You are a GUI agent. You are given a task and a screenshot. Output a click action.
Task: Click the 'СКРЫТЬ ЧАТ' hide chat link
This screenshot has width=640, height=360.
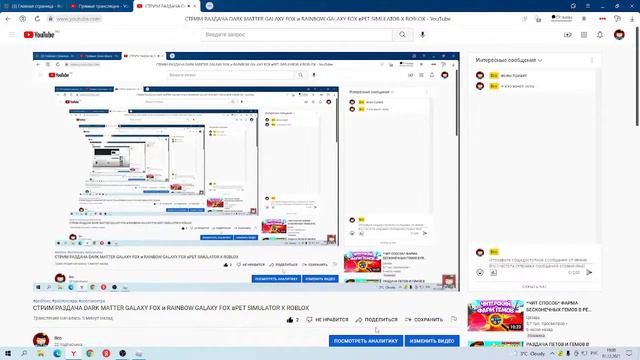click(534, 287)
